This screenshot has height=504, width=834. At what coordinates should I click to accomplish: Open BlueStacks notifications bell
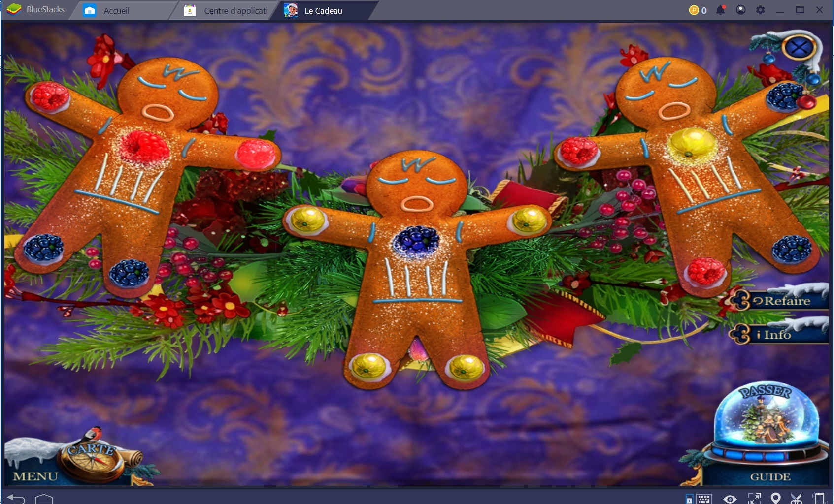click(721, 10)
